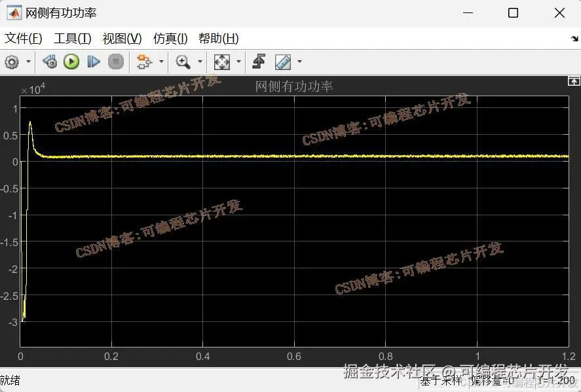The image size is (581, 392).
Task: Expand the measurements dropdown arrow
Action: tap(299, 62)
